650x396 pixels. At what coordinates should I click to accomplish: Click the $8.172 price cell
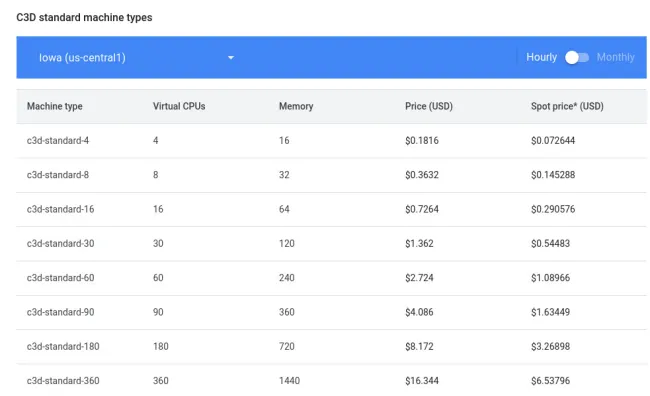(419, 346)
